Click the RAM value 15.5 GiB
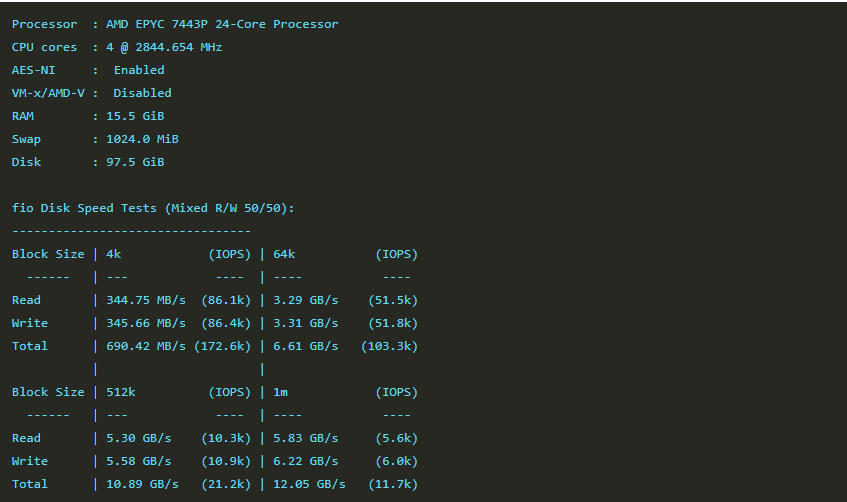The width and height of the screenshot is (847, 502). 135,116
